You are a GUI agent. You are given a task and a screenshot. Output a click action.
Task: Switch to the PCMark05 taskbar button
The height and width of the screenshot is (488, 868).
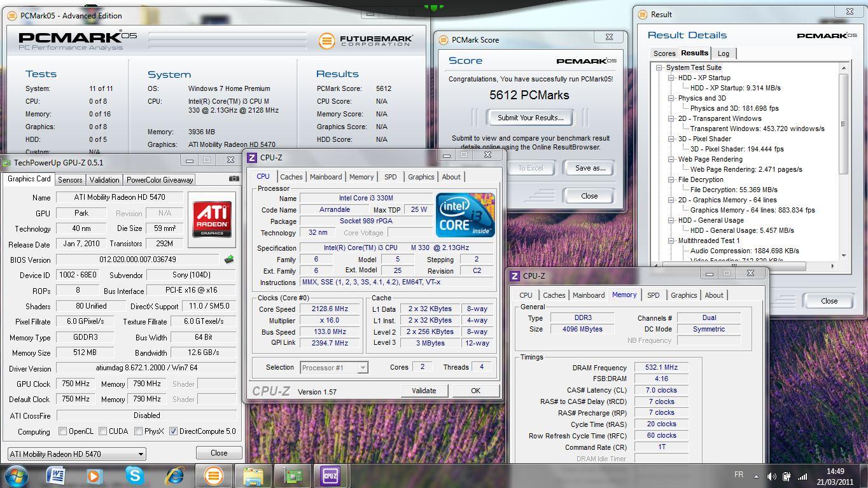click(214, 476)
